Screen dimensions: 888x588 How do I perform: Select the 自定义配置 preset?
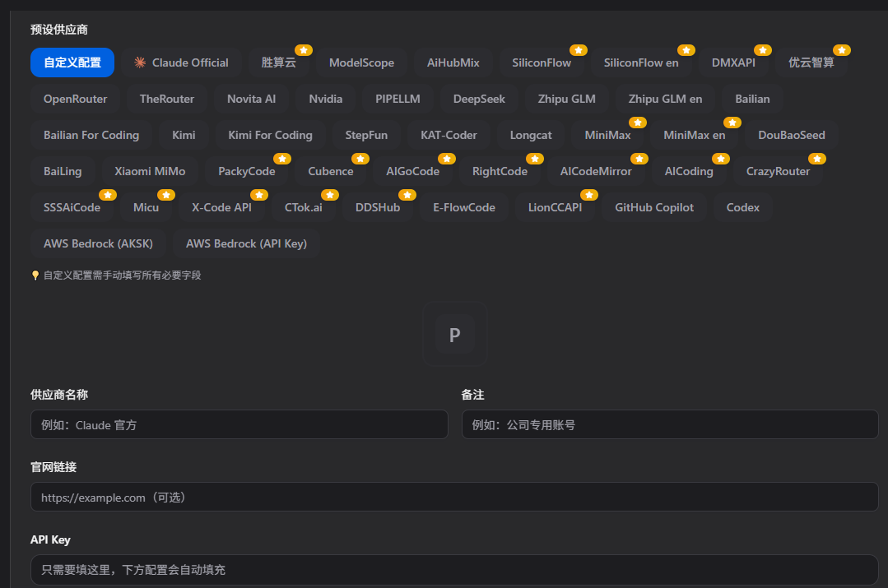[72, 63]
